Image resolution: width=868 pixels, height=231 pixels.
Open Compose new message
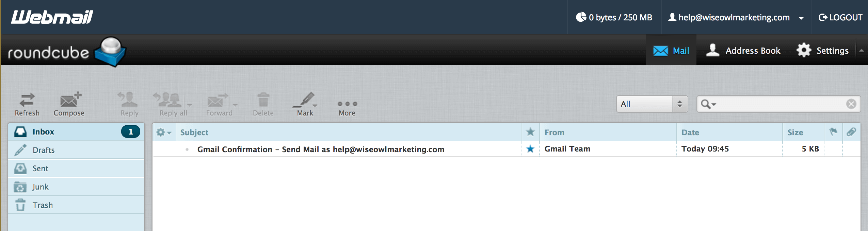coord(69,105)
